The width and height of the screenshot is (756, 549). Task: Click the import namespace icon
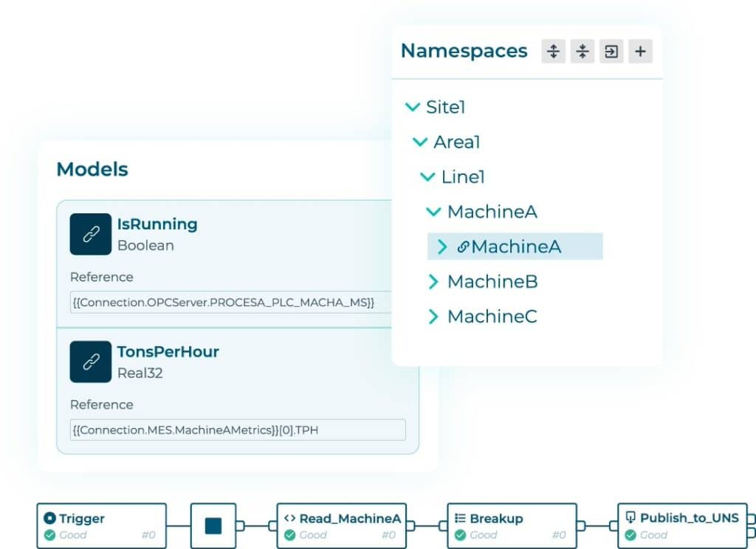(611, 52)
